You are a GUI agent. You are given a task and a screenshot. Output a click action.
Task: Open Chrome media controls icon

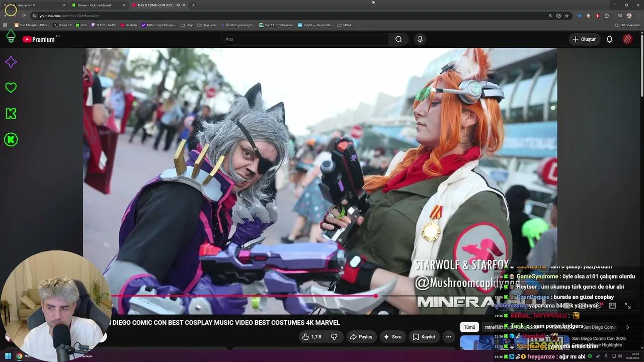point(620,16)
